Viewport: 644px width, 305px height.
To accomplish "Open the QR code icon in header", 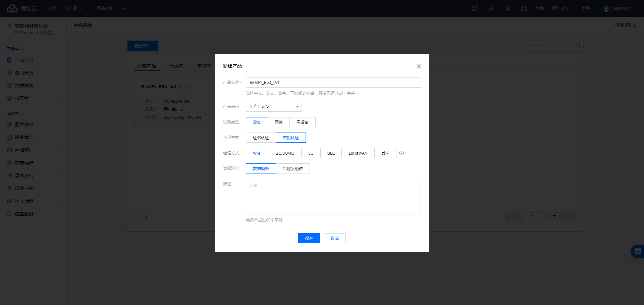I will pos(491,8).
